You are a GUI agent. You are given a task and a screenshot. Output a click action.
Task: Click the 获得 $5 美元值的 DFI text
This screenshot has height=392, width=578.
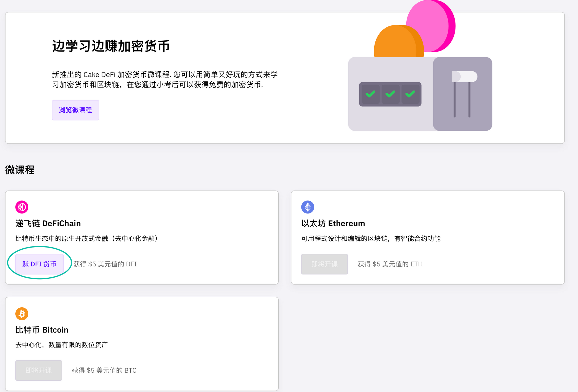tap(105, 264)
